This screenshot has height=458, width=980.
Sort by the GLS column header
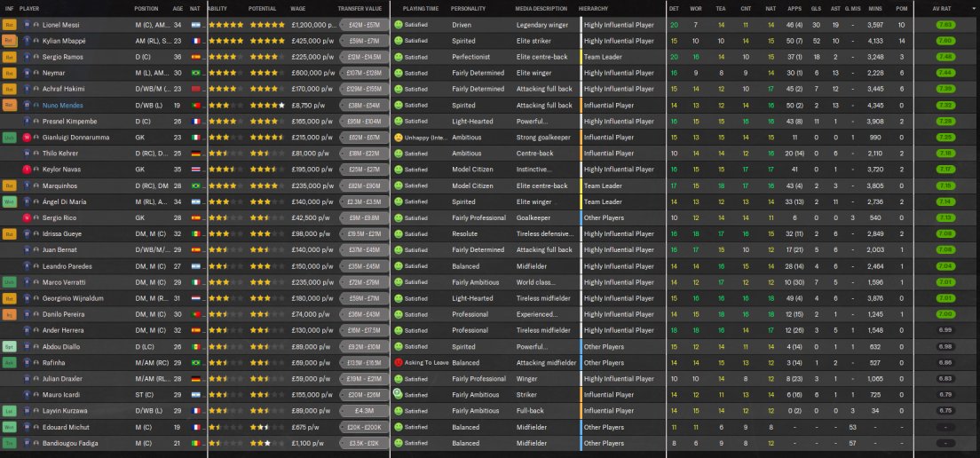point(817,9)
